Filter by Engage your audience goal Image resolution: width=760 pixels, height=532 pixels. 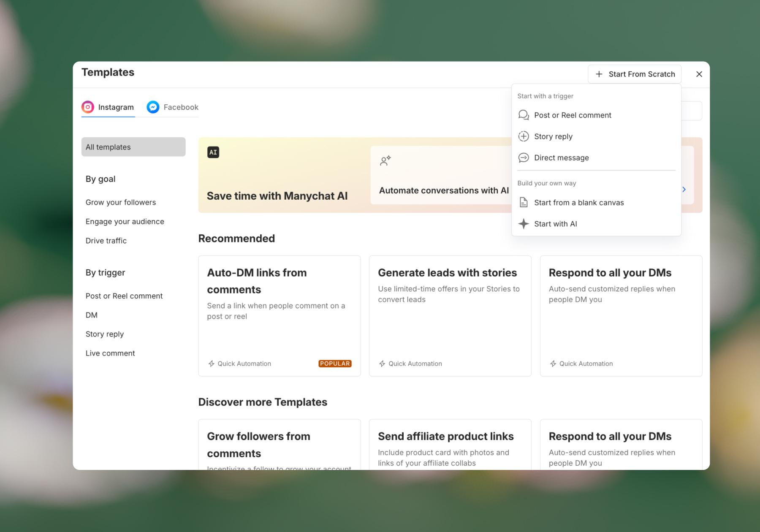(x=125, y=221)
